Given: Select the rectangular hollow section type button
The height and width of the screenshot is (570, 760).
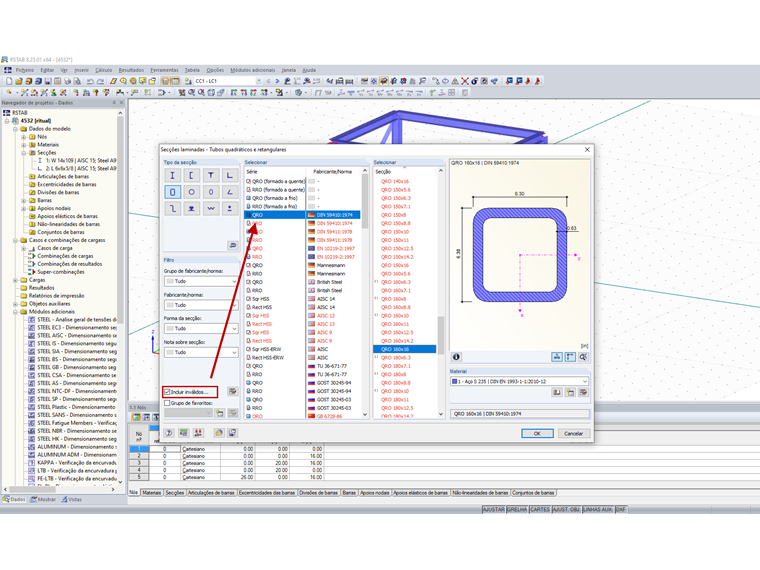Looking at the screenshot, I should pyautogui.click(x=172, y=192).
